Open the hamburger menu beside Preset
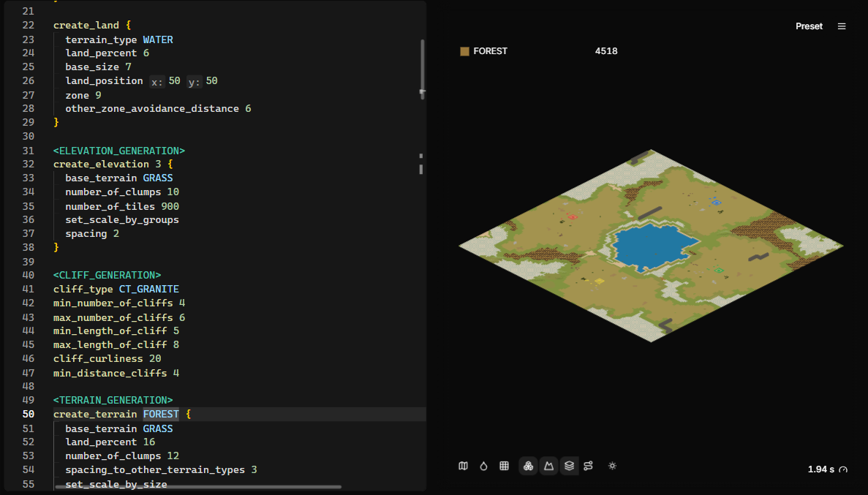This screenshot has width=868, height=495. (x=842, y=26)
